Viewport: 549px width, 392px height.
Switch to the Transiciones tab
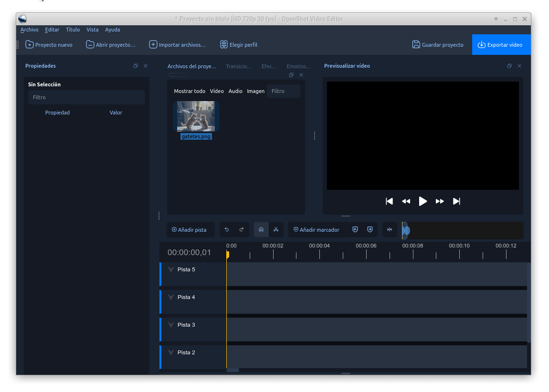pos(239,66)
